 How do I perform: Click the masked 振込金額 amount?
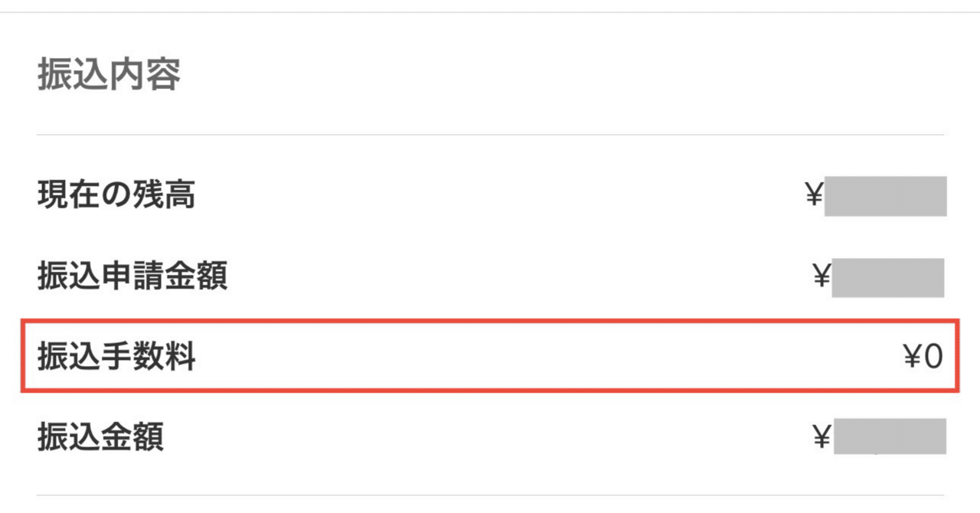coord(889,436)
